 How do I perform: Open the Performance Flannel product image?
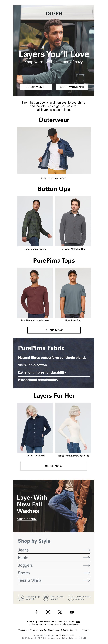(x=35, y=221)
